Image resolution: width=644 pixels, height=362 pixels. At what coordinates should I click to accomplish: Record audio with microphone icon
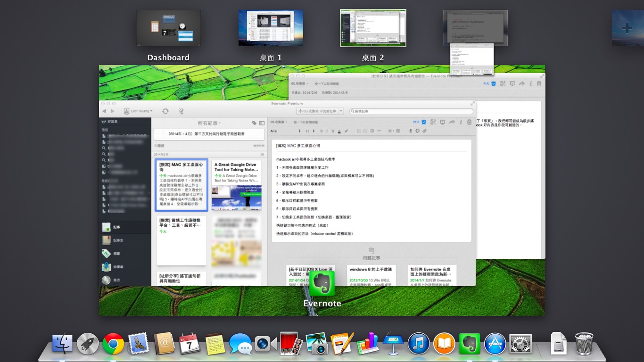point(411,131)
